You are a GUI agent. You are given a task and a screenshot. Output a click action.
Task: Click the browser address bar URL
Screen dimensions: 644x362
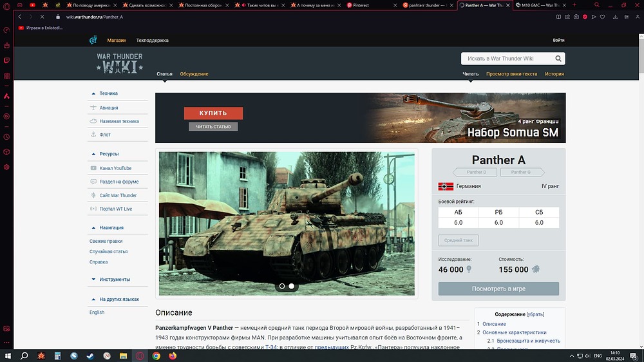[95, 17]
